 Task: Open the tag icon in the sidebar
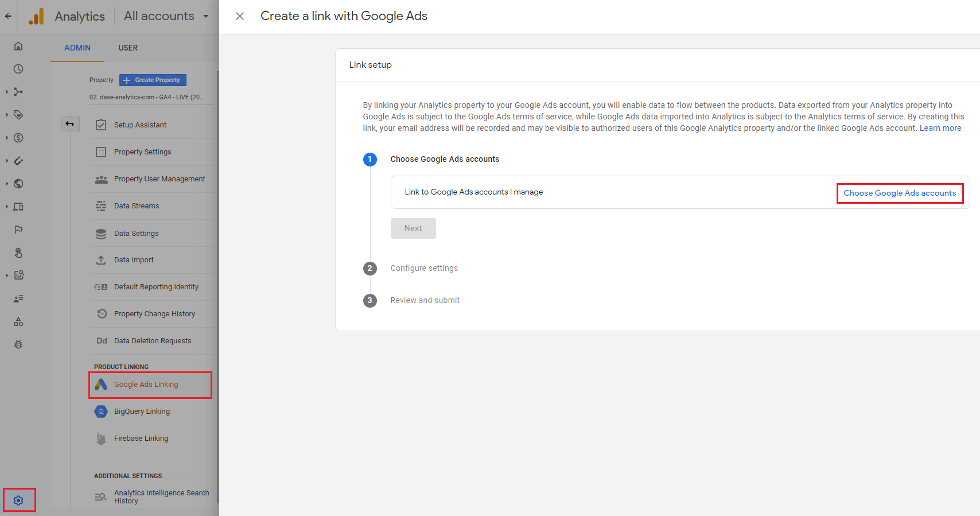click(x=18, y=115)
